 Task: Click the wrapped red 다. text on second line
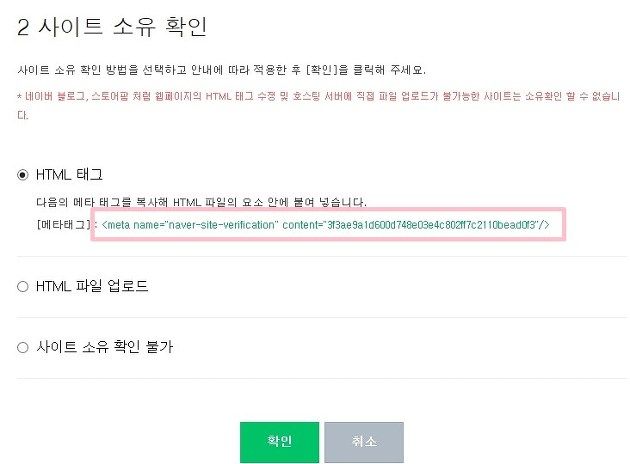23,115
